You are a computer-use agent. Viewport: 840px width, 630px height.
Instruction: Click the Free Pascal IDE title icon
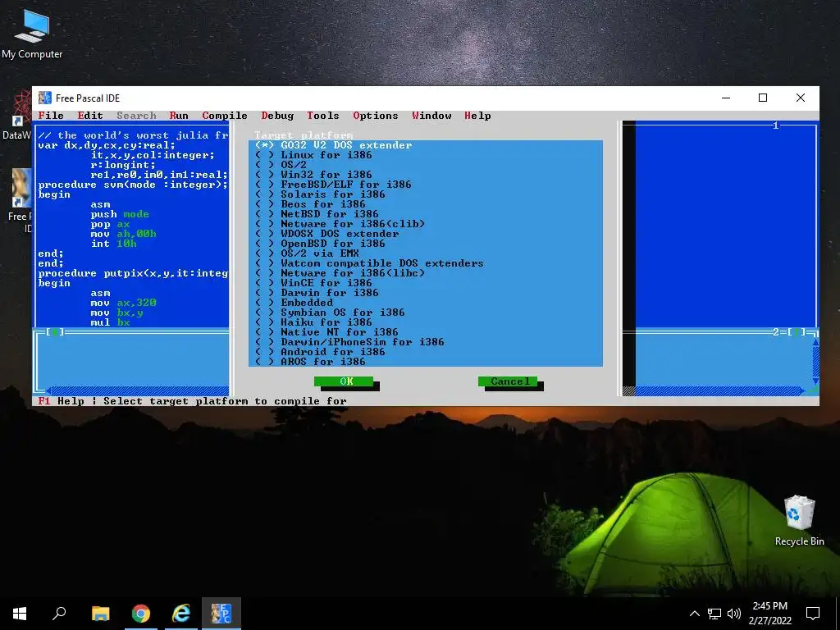tap(45, 98)
